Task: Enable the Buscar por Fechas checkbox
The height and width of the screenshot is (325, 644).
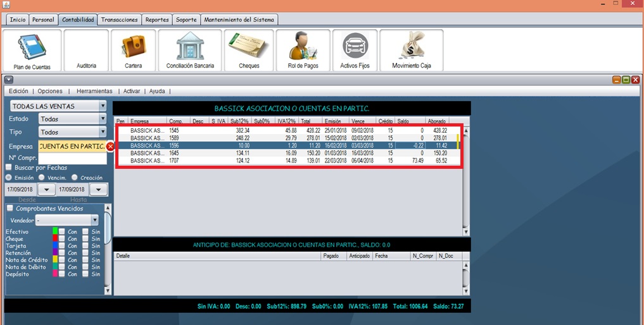Action: pos(9,167)
